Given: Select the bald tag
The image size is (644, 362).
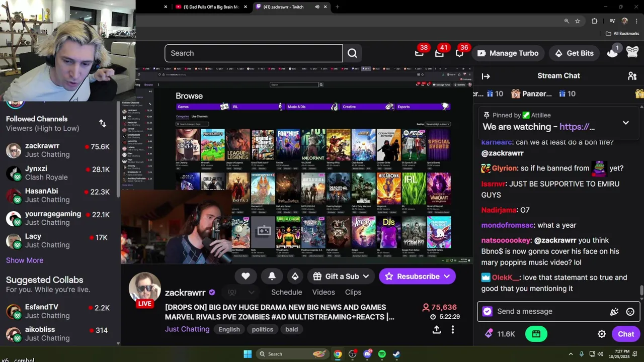Looking at the screenshot, I should pyautogui.click(x=291, y=329).
